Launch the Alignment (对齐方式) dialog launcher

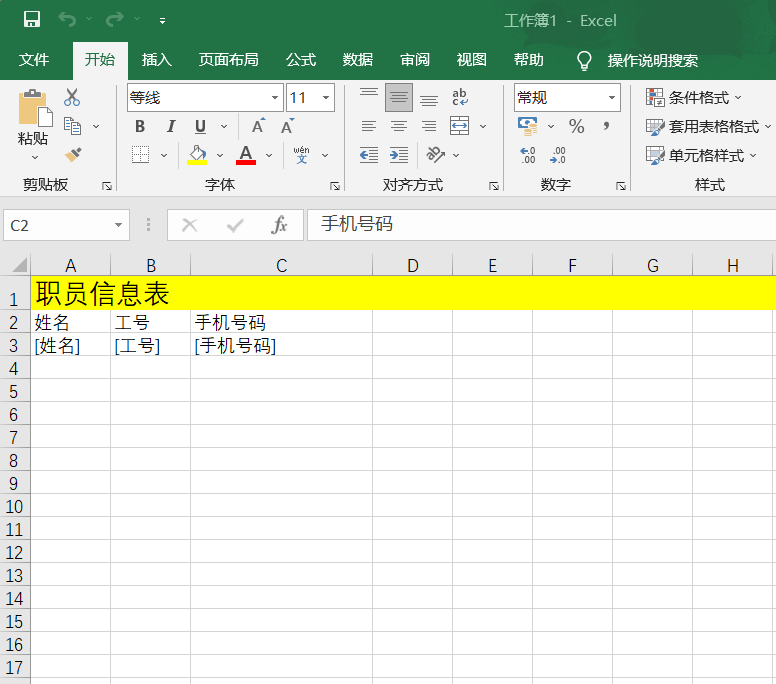[x=493, y=186]
